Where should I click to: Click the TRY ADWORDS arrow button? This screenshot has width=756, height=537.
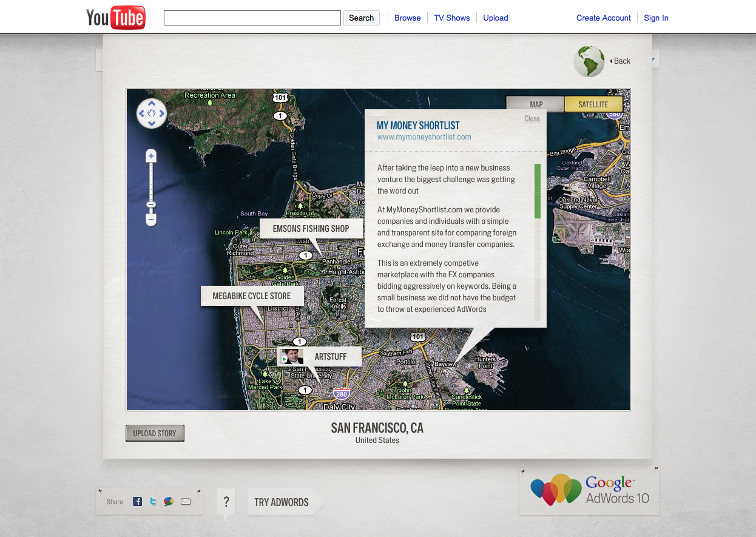tap(285, 502)
